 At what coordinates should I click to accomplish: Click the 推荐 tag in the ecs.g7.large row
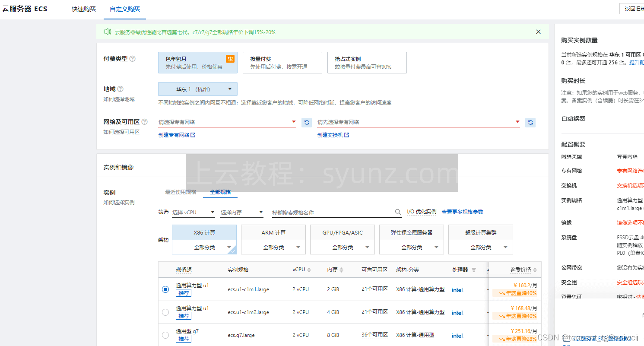[x=184, y=339]
